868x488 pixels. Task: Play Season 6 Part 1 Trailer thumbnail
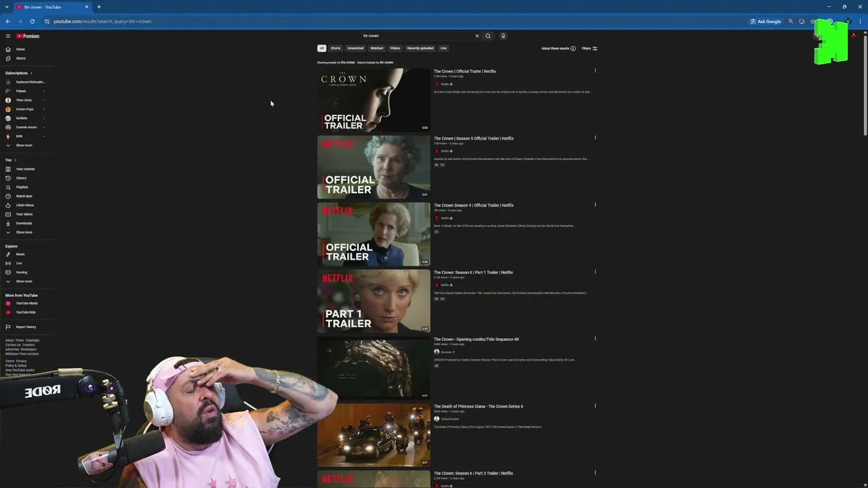click(374, 301)
